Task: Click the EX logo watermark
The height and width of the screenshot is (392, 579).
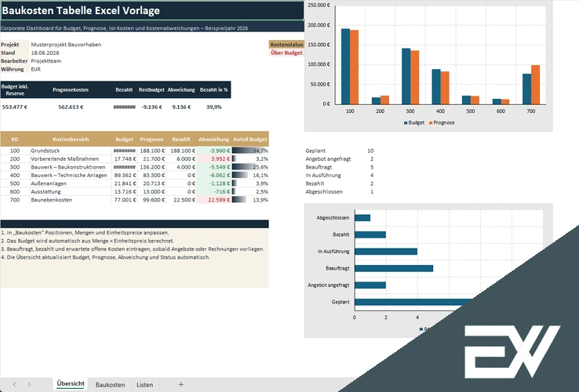Action: pos(512,352)
